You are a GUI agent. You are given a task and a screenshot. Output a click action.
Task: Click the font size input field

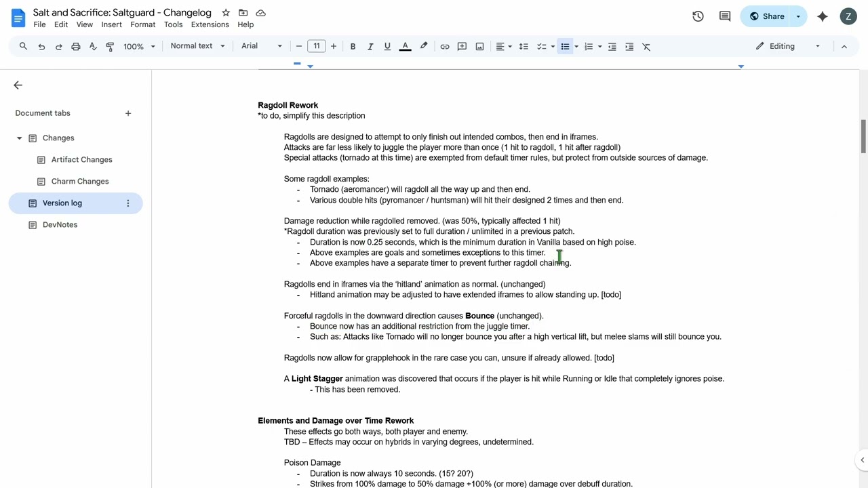coord(317,46)
